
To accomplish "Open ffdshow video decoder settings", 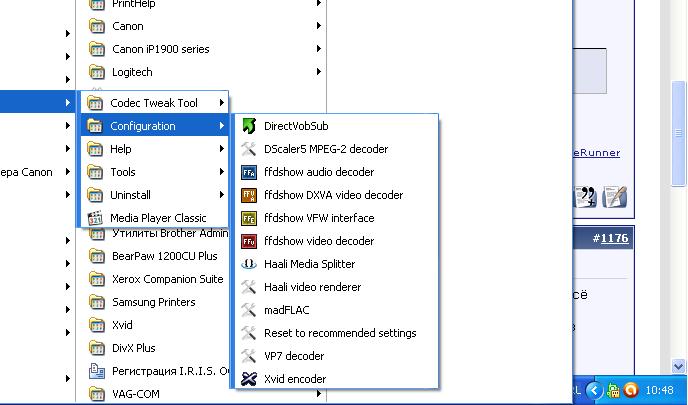I will pos(318,241).
